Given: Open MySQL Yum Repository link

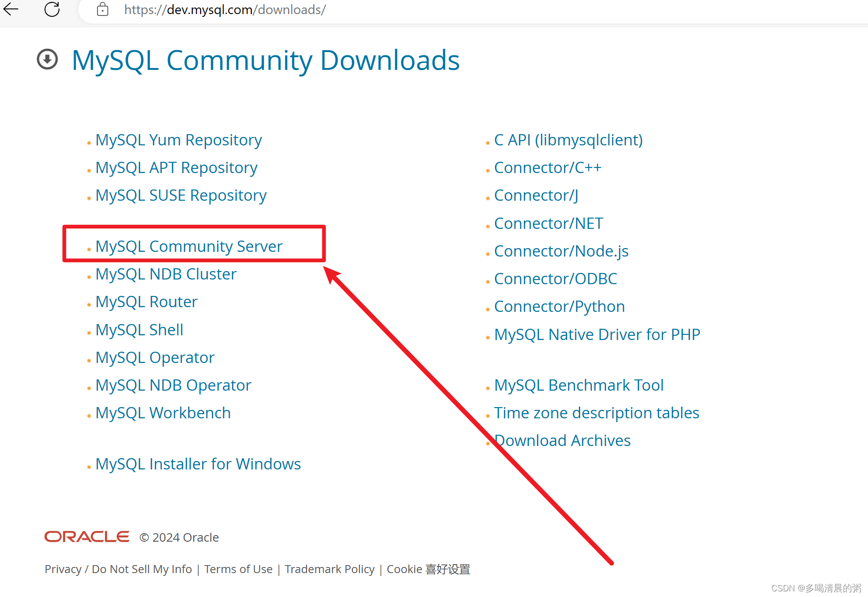Looking at the screenshot, I should (179, 140).
